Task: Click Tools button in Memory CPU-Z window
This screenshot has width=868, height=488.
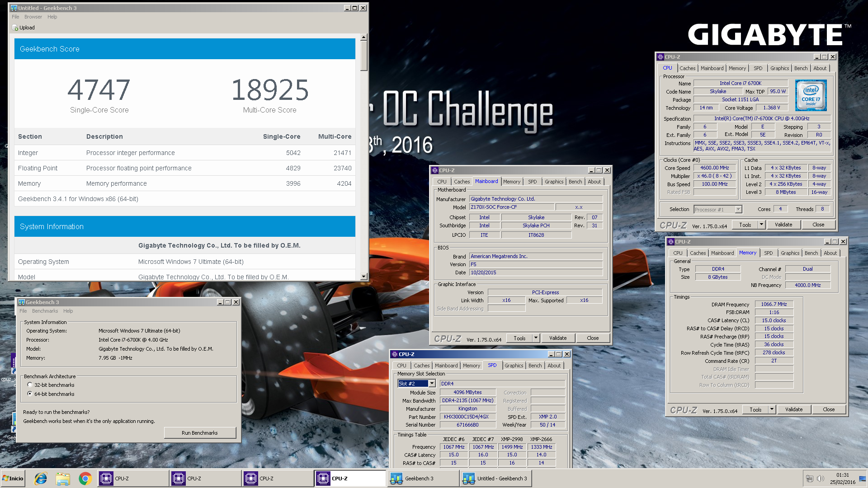Action: click(755, 409)
